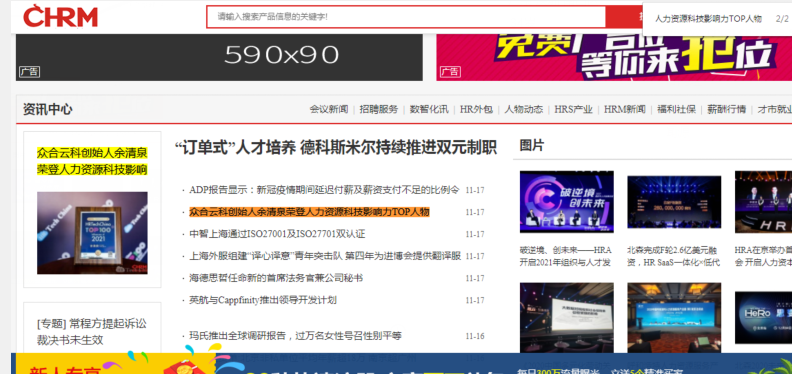Open the blue-backdrop conference hall photo thumbnail
Image resolution: width=792 pixels, height=374 pixels.
tap(674, 317)
